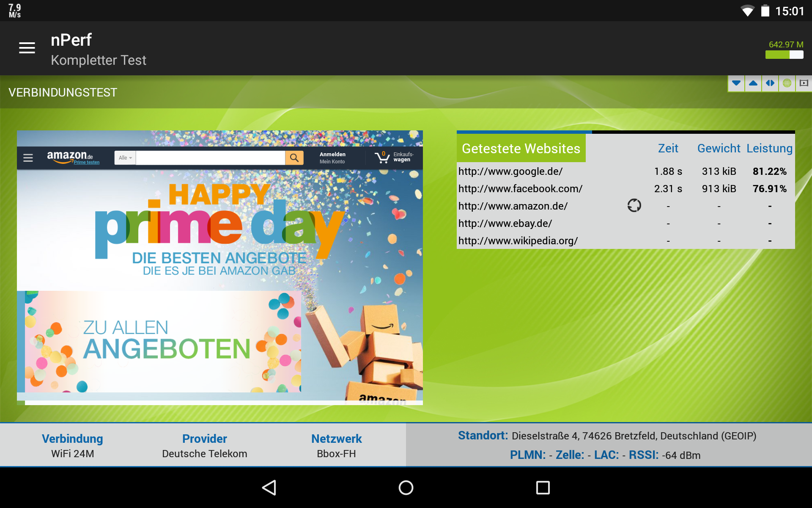Tap the 'Kompletter Test' subtitle
Image resolution: width=812 pixels, height=508 pixels.
[99, 60]
